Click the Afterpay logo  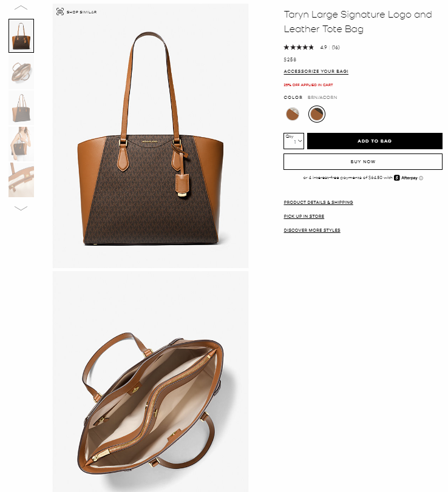point(406,178)
